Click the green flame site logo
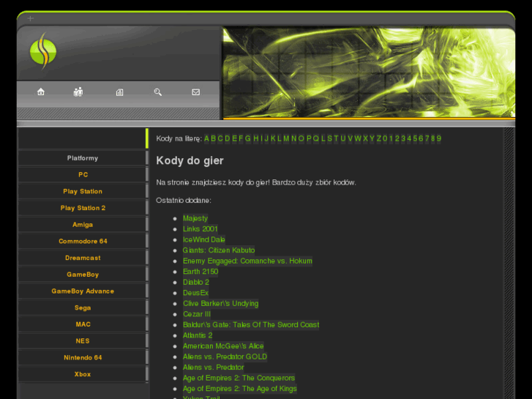532x399 pixels. click(x=43, y=51)
